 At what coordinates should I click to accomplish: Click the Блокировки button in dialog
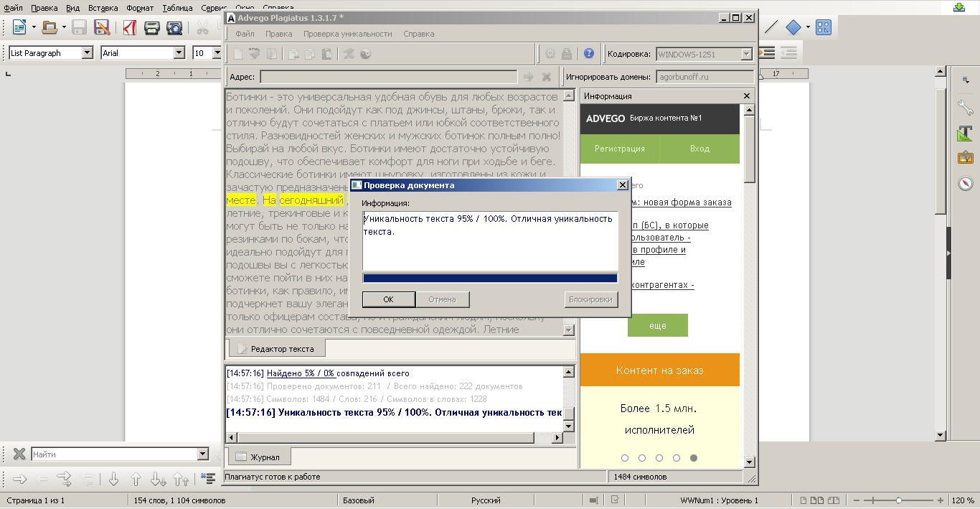(590, 299)
